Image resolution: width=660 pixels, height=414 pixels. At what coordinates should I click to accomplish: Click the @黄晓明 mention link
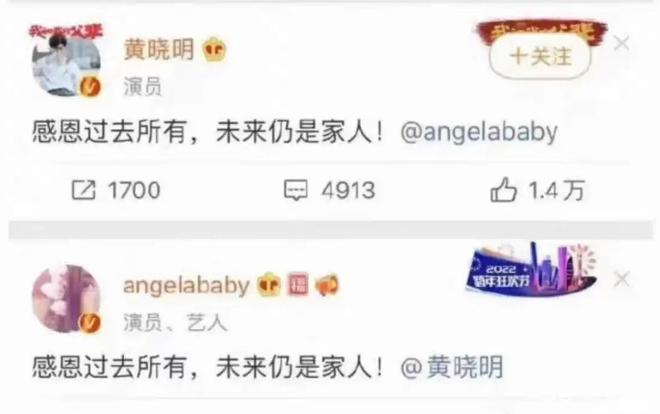click(452, 367)
